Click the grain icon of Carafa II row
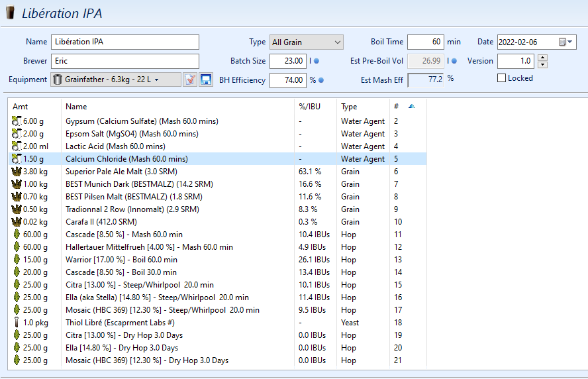The image size is (588, 379). (x=17, y=222)
